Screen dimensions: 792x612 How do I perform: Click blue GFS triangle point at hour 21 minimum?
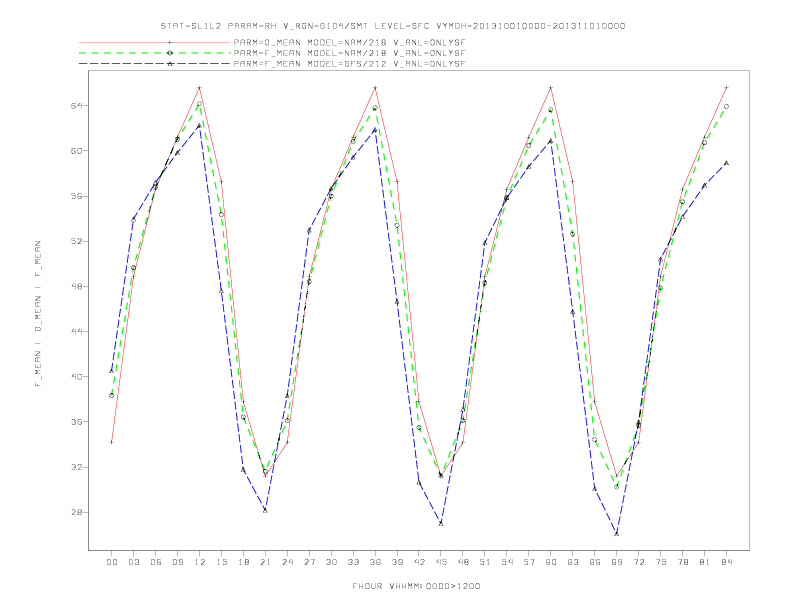tap(265, 511)
